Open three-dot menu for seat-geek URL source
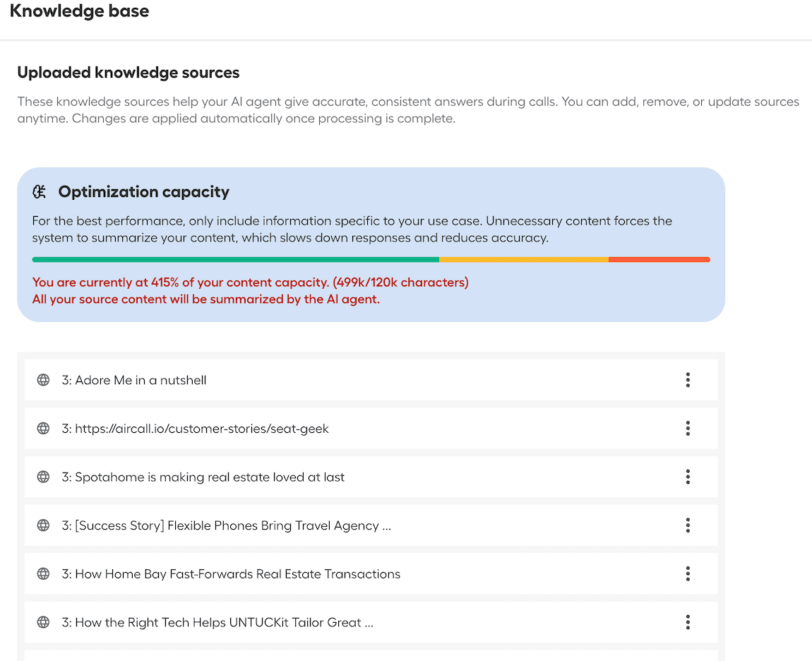The image size is (812, 661). point(688,429)
